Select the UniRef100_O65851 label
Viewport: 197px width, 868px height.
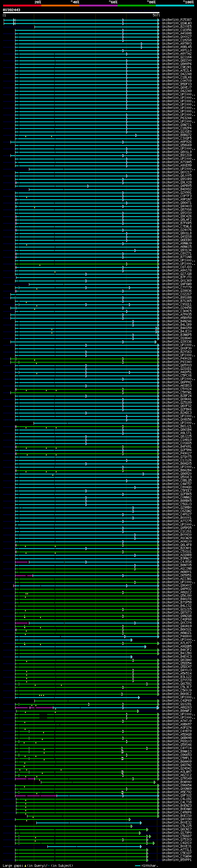point(177,575)
